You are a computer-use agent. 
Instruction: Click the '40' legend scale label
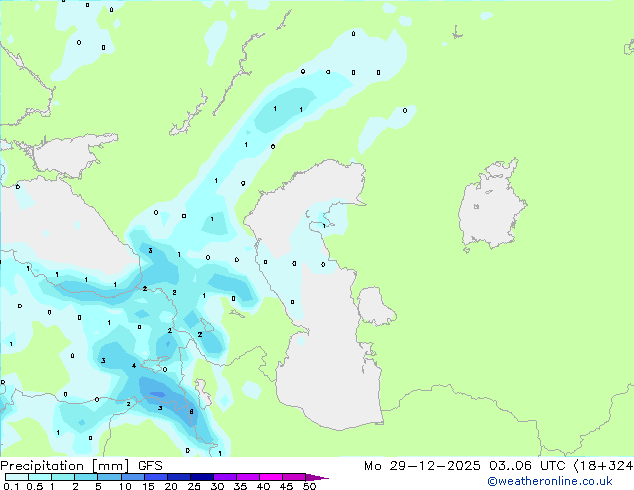263,486
